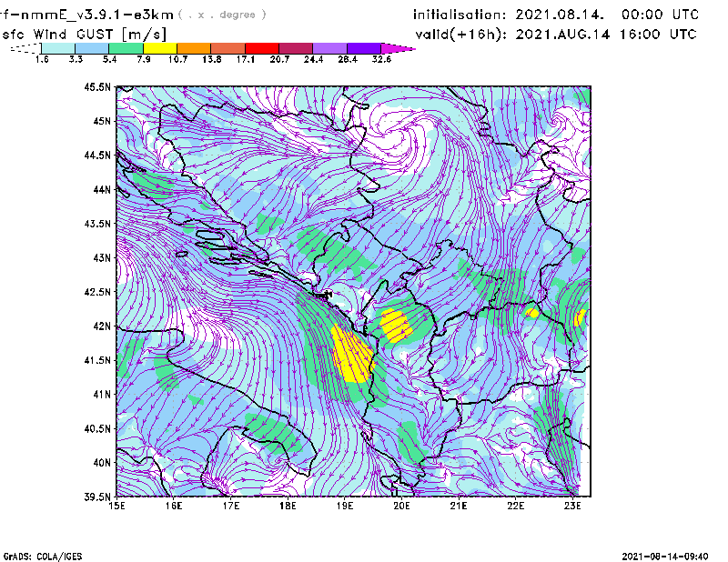The height and width of the screenshot is (562, 728).
Task: Click the 'sfc Wind GUST [m/s]' title
Action: coord(85,35)
